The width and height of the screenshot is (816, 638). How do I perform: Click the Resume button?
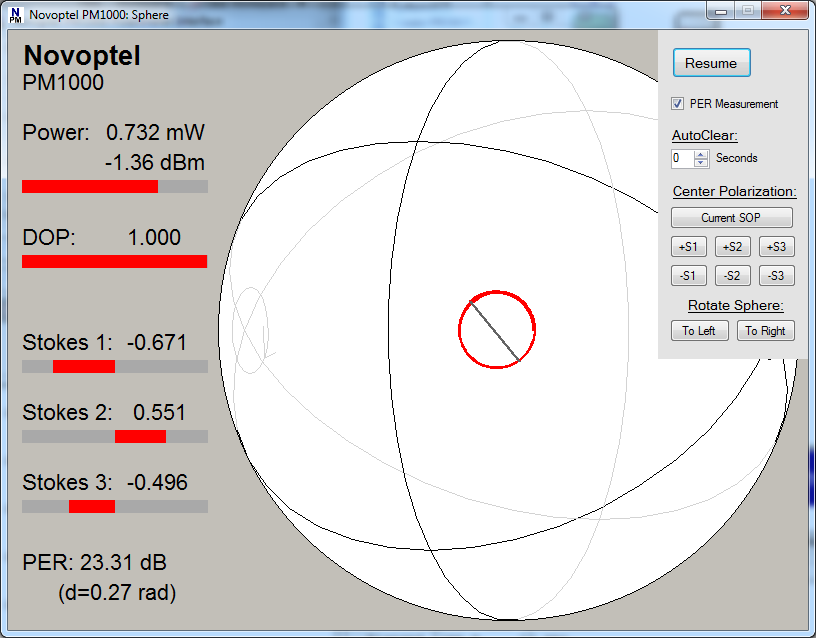coord(711,63)
